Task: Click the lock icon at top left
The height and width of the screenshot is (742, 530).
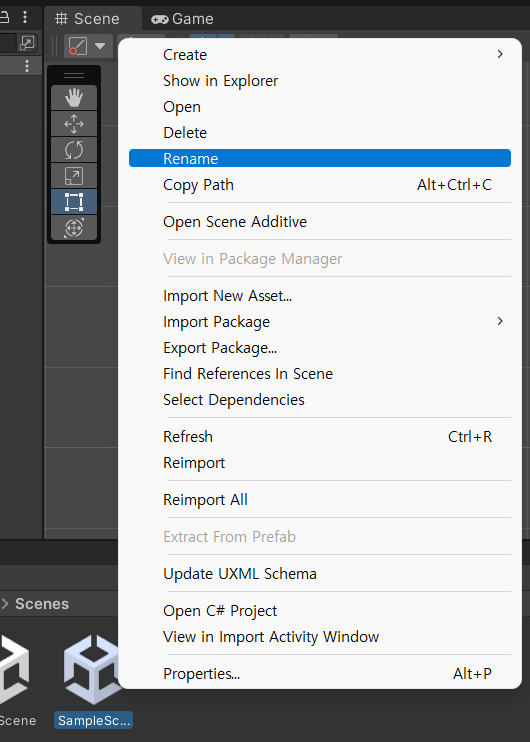Action: (x=4, y=18)
